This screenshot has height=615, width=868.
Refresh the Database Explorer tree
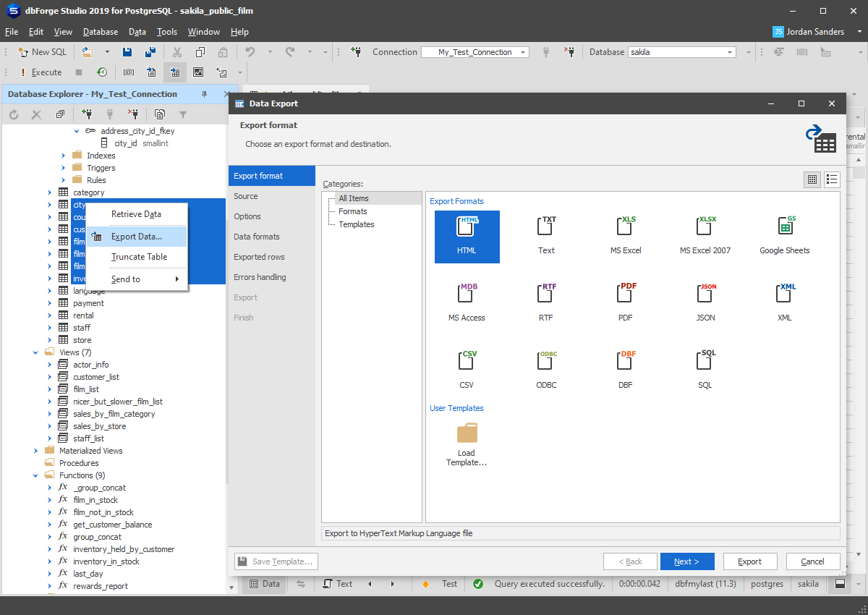click(x=14, y=114)
